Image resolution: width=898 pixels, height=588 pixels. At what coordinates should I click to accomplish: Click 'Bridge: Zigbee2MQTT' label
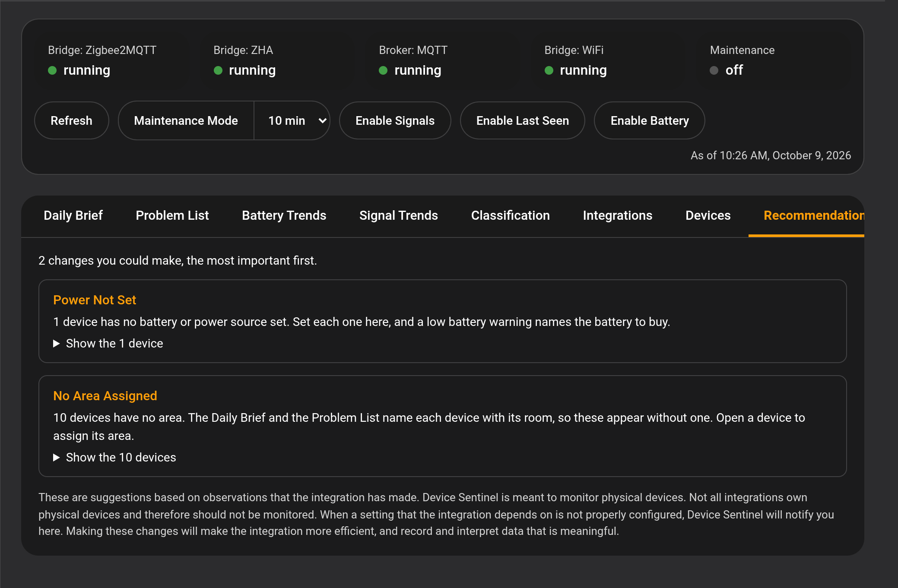102,50
